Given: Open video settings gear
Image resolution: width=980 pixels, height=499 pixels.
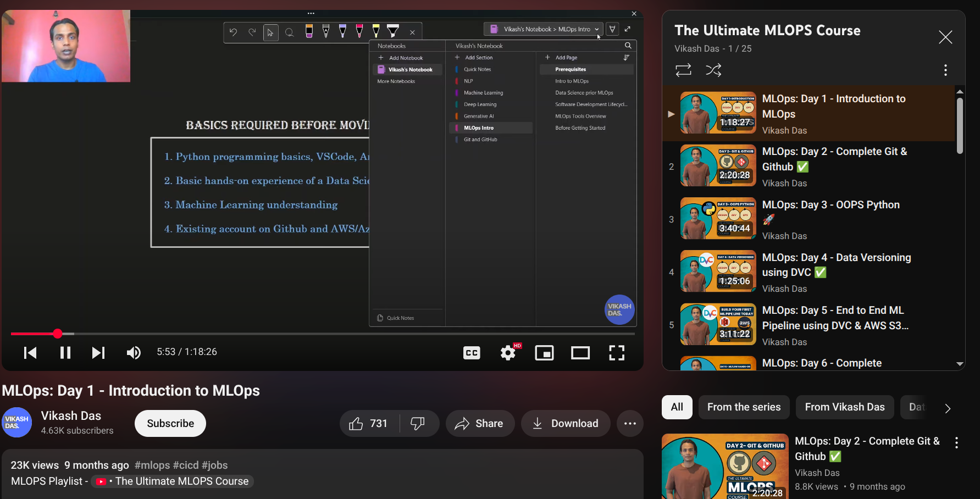Looking at the screenshot, I should point(508,353).
